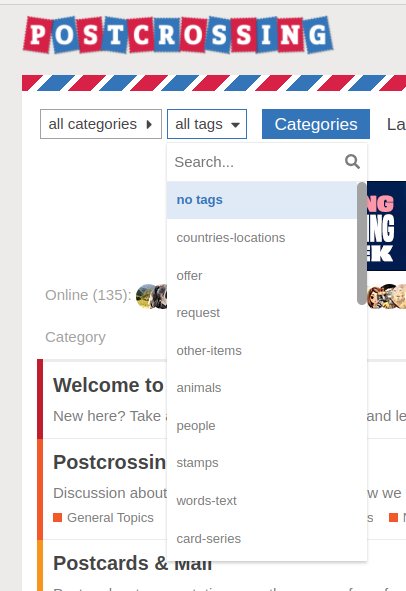Select the animals tag

[x=262, y=388]
